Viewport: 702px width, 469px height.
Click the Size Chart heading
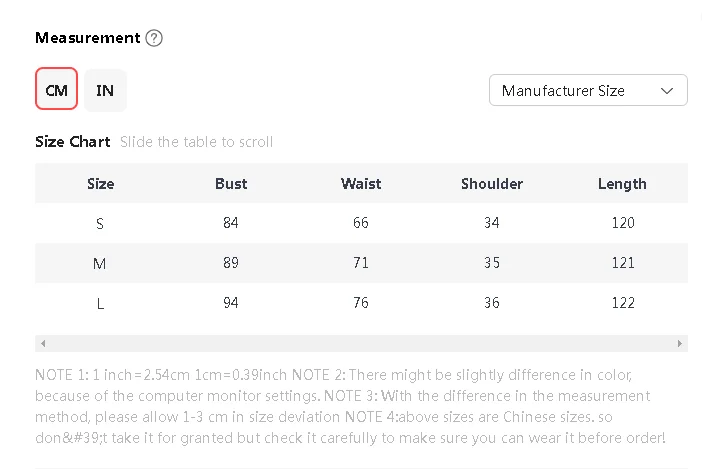[x=73, y=141]
